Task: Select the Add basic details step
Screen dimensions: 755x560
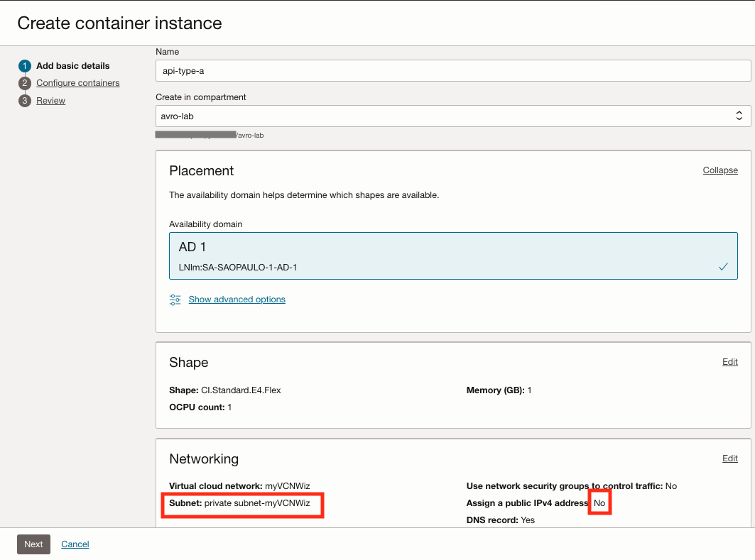Action: [x=72, y=66]
